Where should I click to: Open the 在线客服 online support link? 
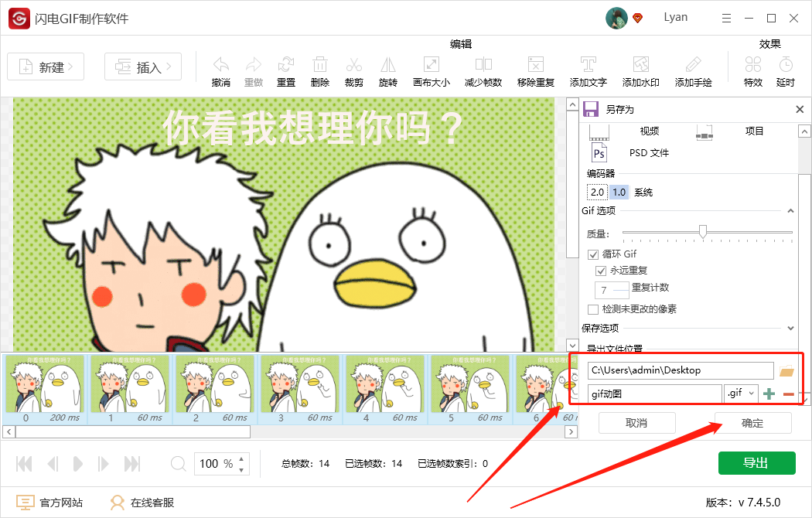coord(142,503)
